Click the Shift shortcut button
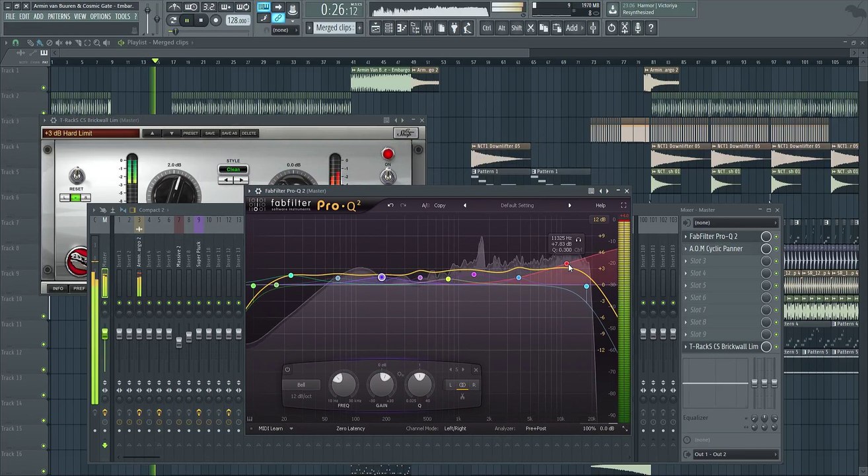This screenshot has width=868, height=476. [517, 28]
